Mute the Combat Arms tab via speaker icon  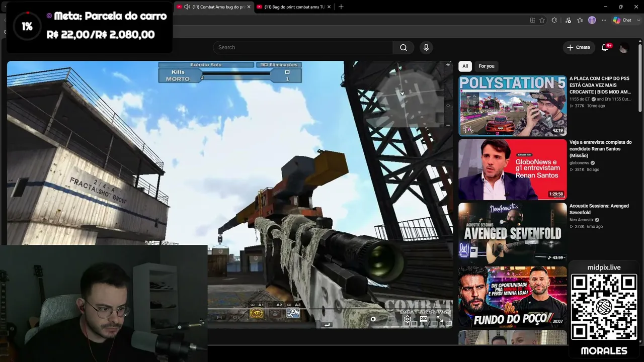(187, 7)
